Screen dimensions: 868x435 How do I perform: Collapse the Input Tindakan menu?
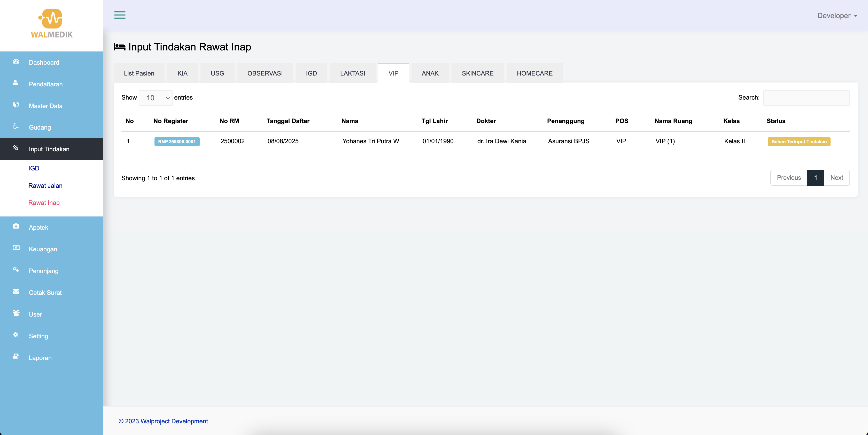[52, 149]
